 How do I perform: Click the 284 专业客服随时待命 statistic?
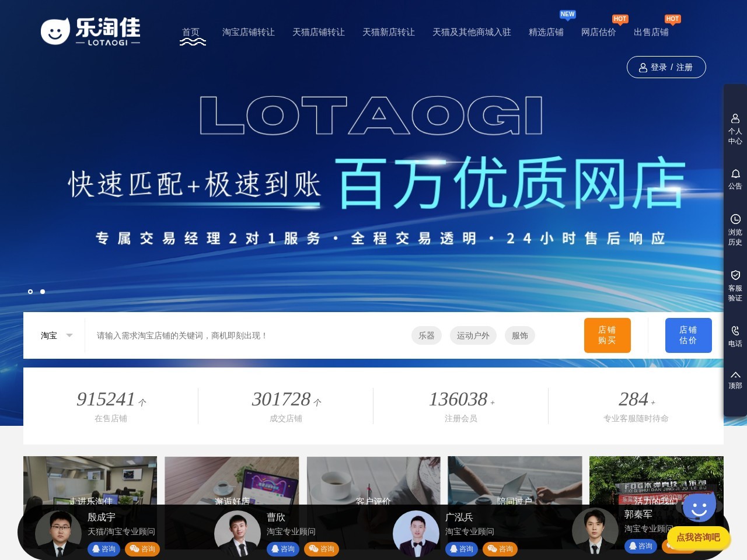[636, 406]
